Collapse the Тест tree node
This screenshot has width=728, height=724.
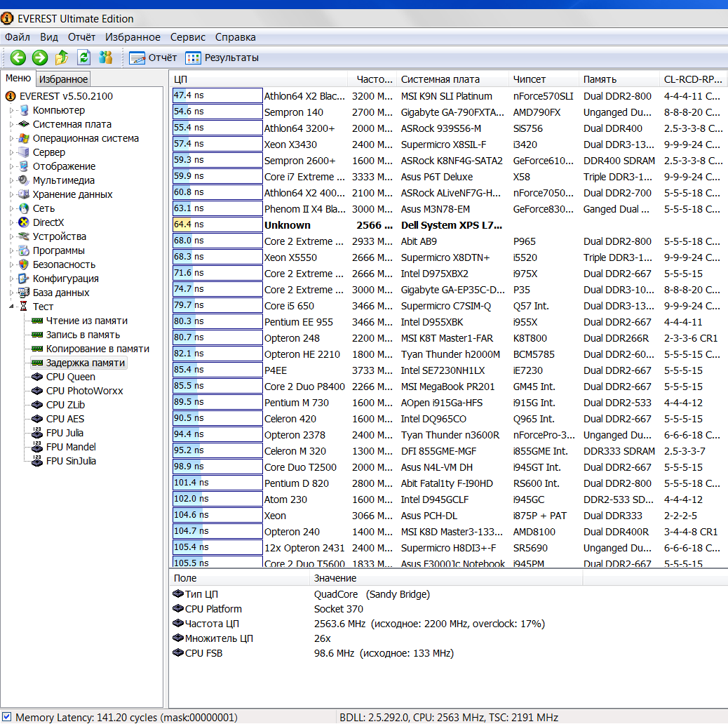point(12,307)
